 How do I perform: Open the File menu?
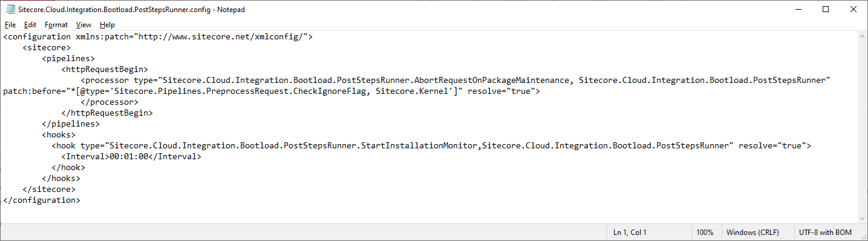coord(10,25)
